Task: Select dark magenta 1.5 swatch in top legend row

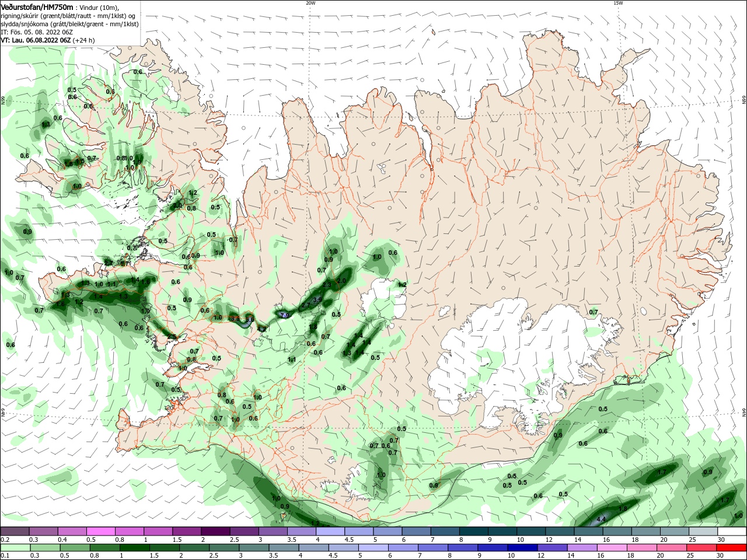Action: coord(187,531)
